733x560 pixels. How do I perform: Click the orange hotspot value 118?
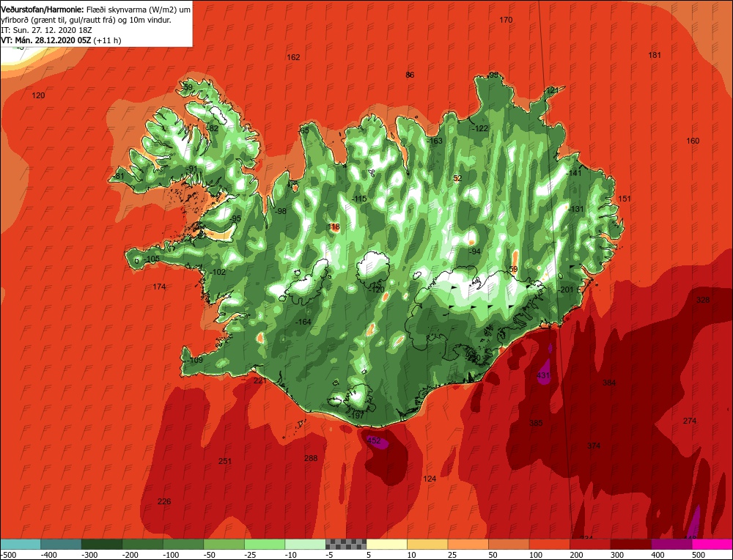(x=334, y=227)
